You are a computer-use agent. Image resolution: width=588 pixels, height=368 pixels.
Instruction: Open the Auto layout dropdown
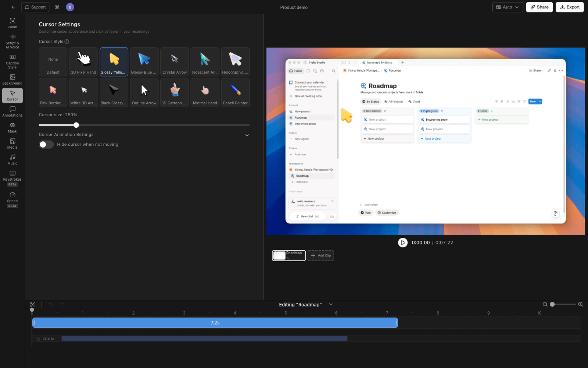pos(508,7)
